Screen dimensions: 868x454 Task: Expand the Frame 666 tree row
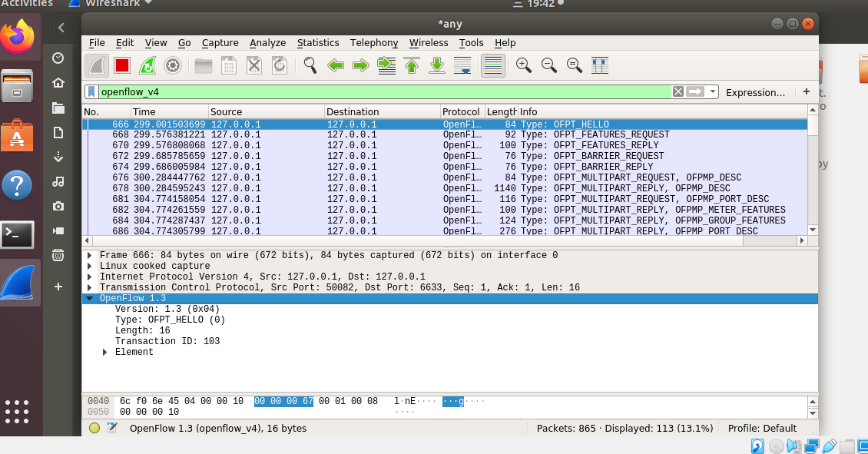click(90, 255)
